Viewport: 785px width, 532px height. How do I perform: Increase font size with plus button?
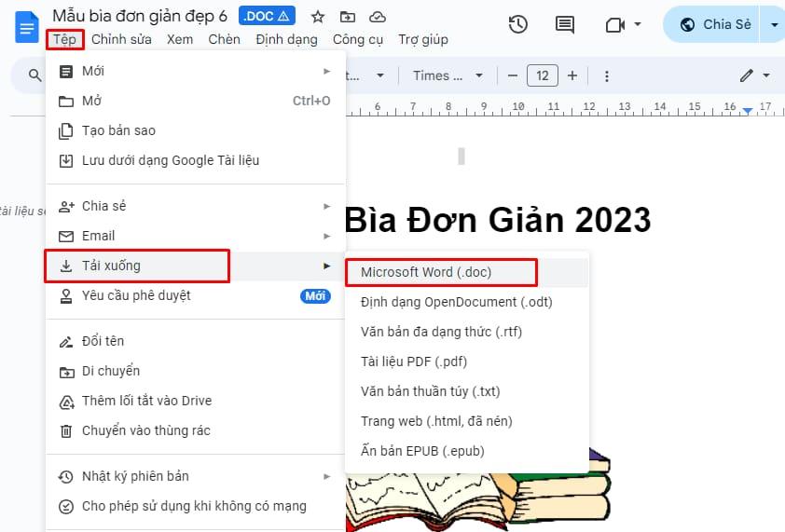572,75
